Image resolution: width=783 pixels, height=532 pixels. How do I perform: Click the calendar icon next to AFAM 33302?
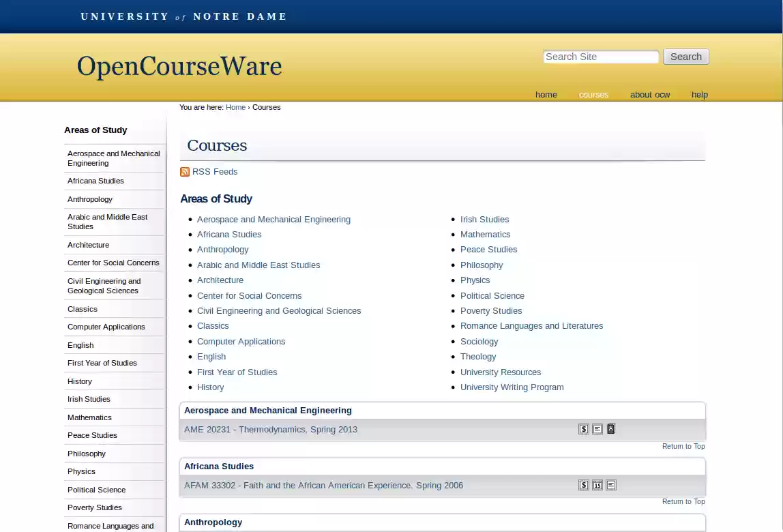click(x=597, y=485)
